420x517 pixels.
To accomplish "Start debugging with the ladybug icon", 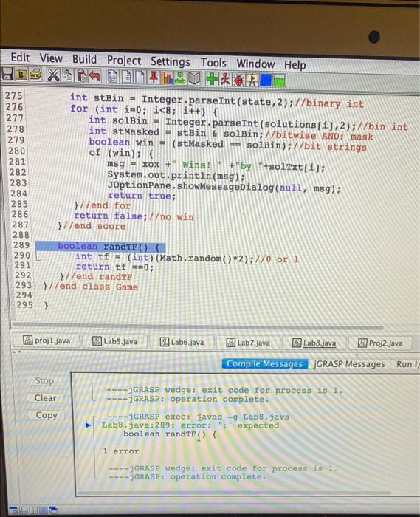I will point(238,80).
